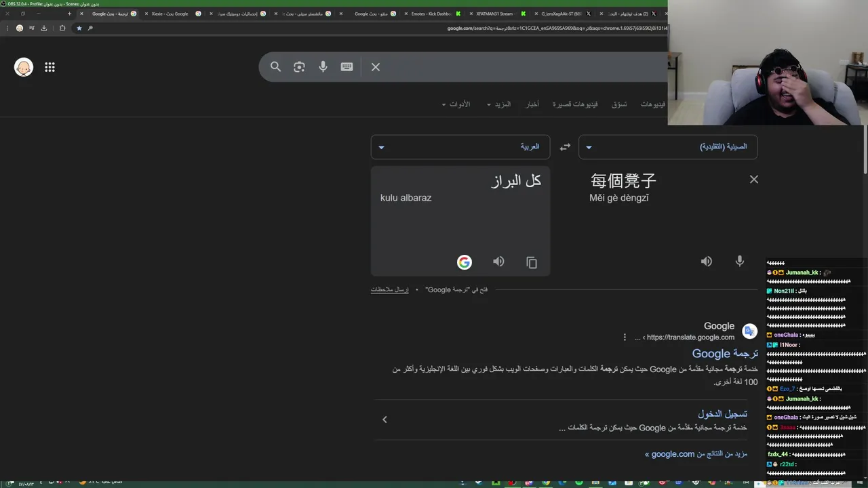The image size is (868, 488).
Task: Swap the translation languages
Action: click(565, 147)
